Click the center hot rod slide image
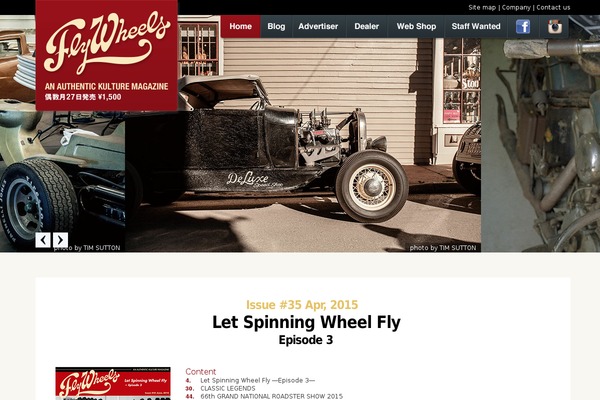Image resolution: width=600 pixels, height=400 pixels. click(303, 145)
